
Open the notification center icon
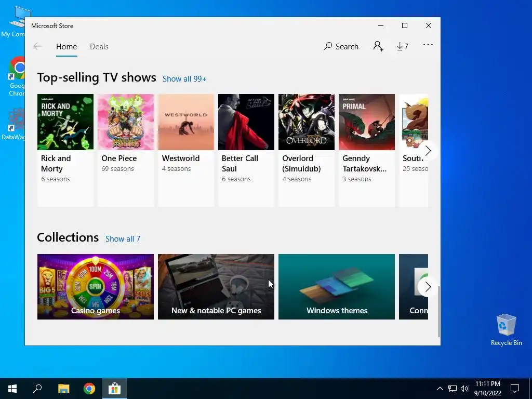515,389
